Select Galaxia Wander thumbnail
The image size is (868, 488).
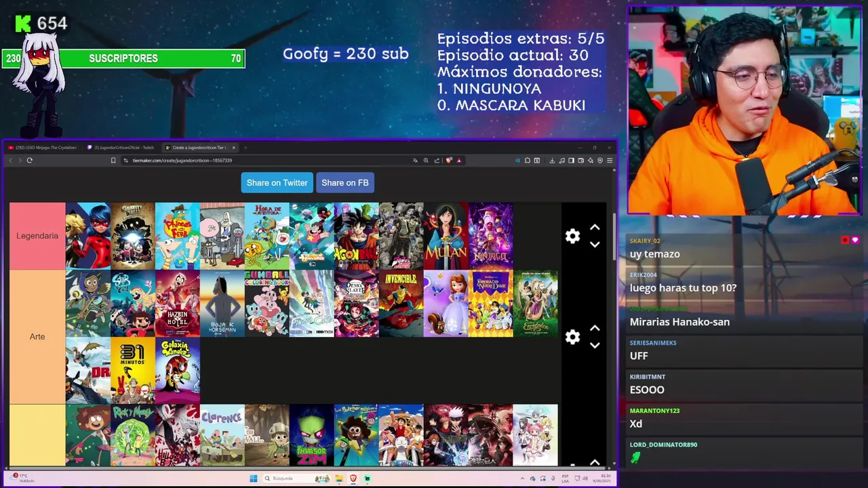tap(178, 371)
